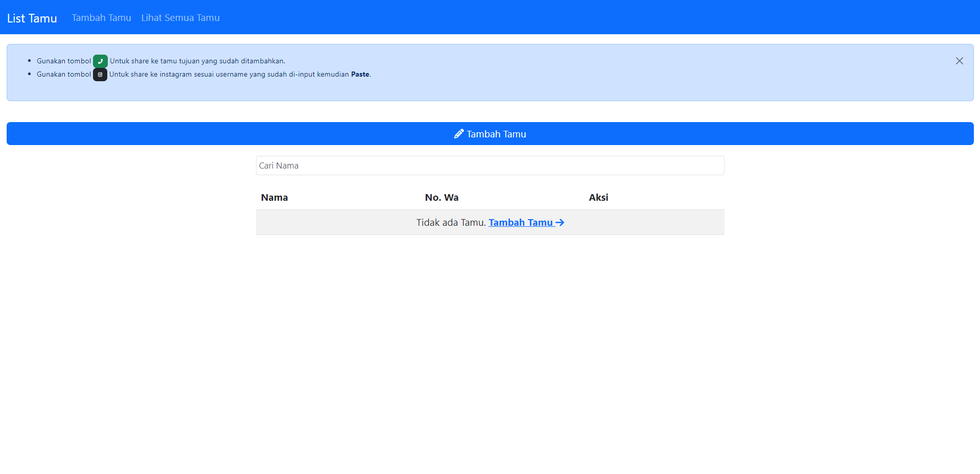Image resolution: width=980 pixels, height=474 pixels.
Task: Open the List Tamu brand link
Action: [x=32, y=18]
